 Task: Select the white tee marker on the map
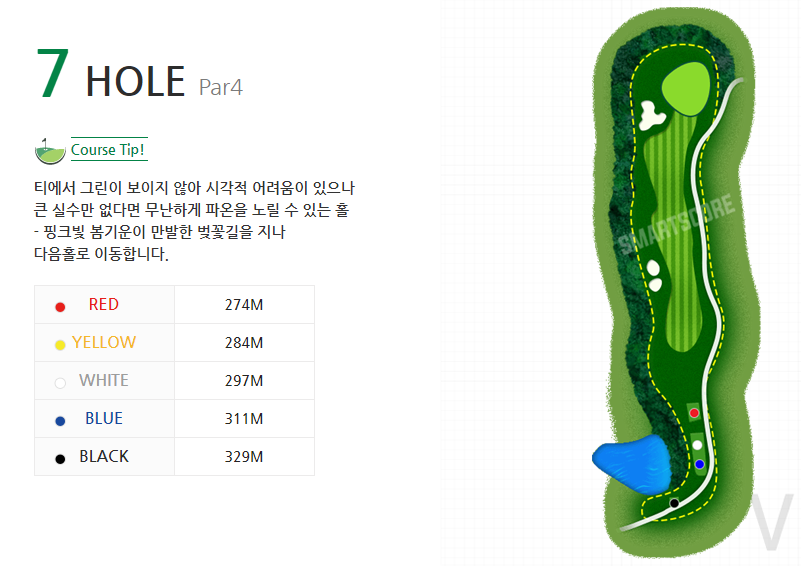tap(697, 445)
